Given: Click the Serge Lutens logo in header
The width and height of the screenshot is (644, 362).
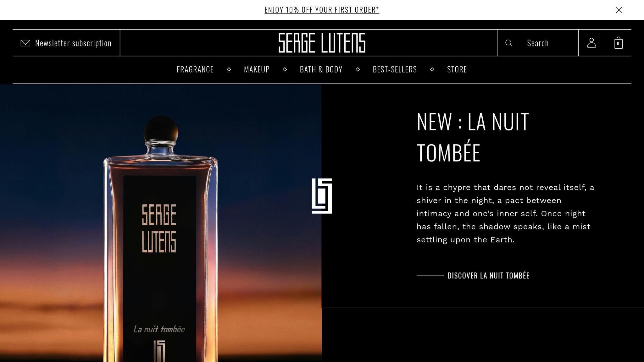Looking at the screenshot, I should coord(322,43).
